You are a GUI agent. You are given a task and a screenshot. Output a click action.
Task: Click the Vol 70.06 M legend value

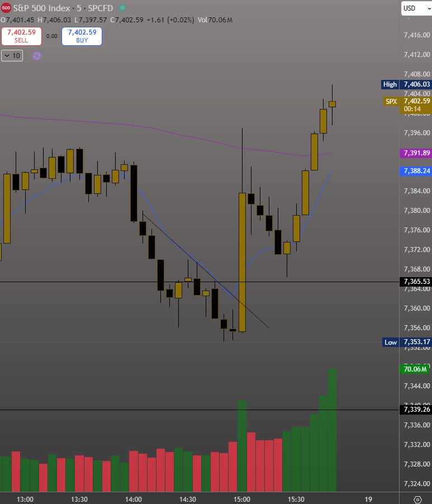pos(215,20)
